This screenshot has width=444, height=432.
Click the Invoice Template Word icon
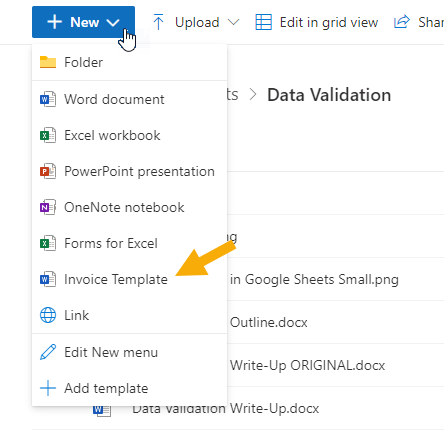(x=48, y=279)
